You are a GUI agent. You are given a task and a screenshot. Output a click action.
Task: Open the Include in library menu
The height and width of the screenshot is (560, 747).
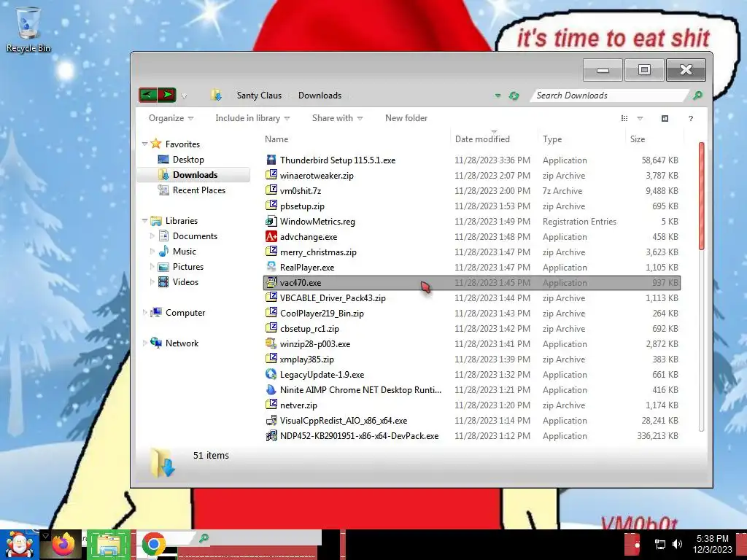click(x=252, y=118)
